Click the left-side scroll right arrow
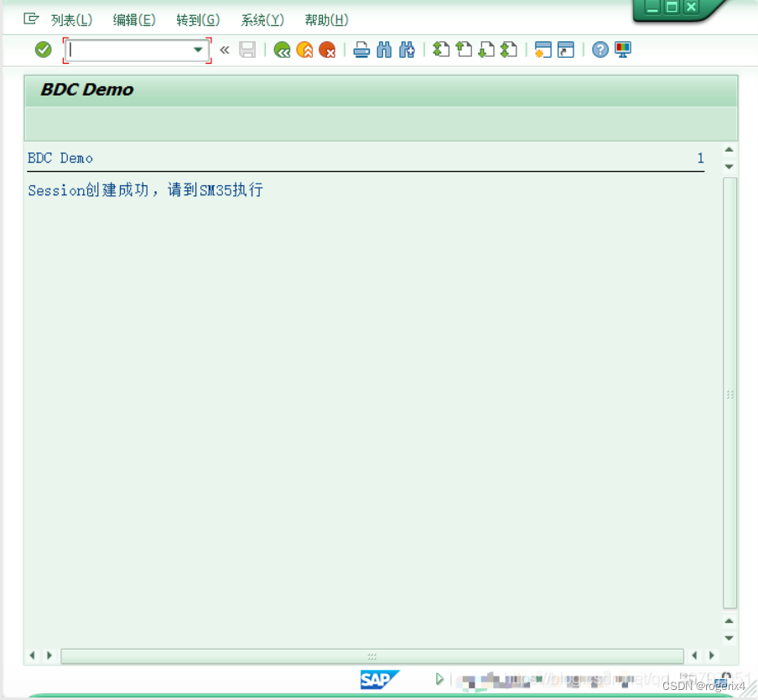 tap(49, 656)
